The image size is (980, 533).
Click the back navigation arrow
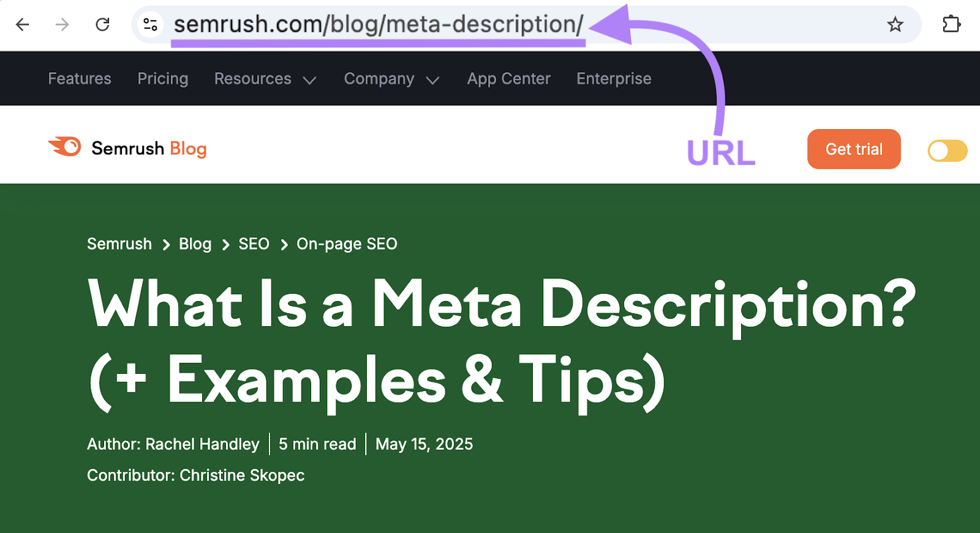click(x=23, y=24)
